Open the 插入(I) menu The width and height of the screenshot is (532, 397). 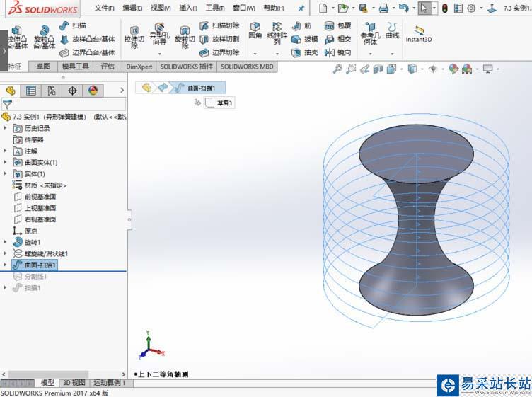[188, 8]
